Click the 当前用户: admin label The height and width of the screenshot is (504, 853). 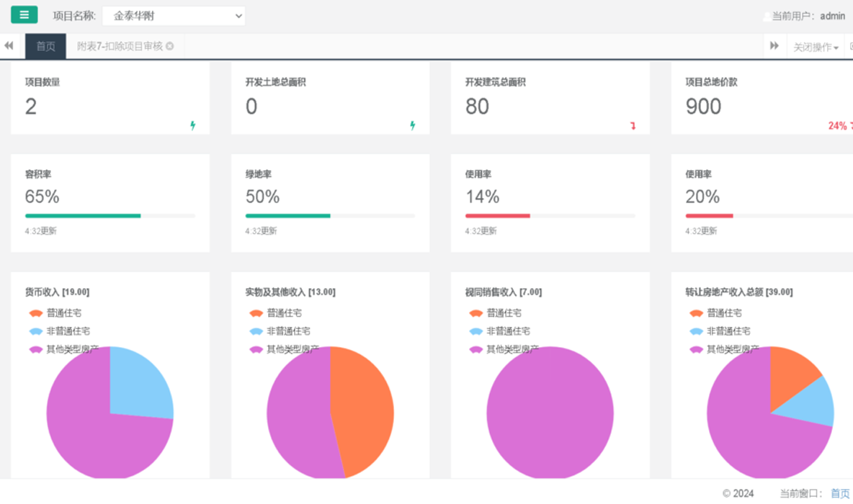pyautogui.click(x=808, y=17)
